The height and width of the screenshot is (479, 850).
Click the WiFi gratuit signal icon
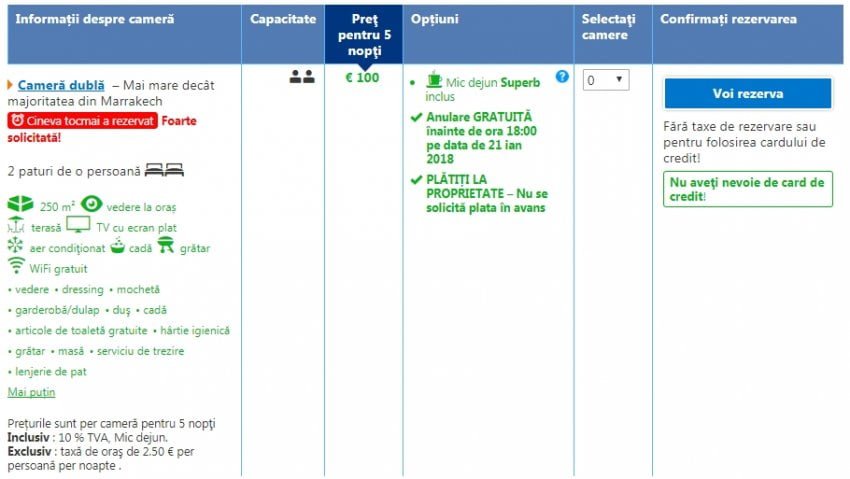click(x=16, y=267)
